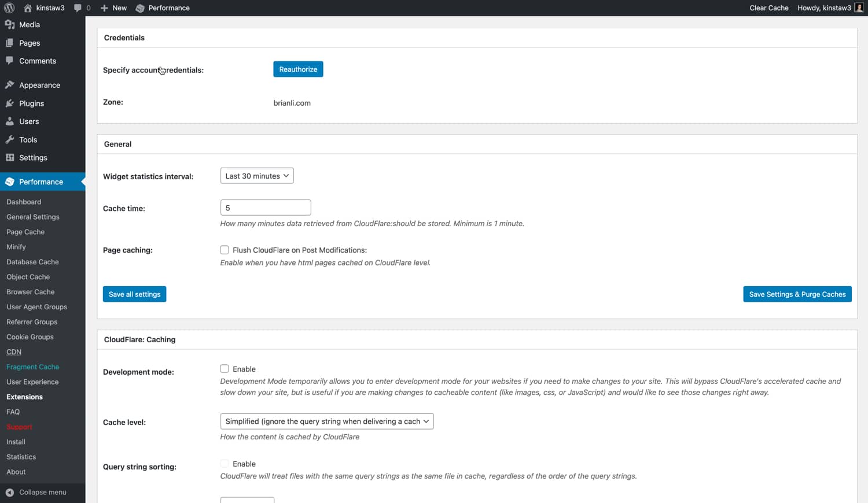The image size is (868, 503).
Task: Open the Widget statistics interval dropdown
Action: point(256,175)
